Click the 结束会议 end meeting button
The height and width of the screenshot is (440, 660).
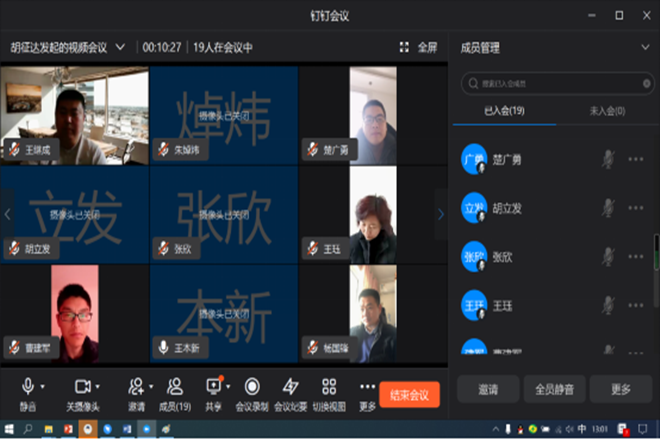[x=409, y=394]
